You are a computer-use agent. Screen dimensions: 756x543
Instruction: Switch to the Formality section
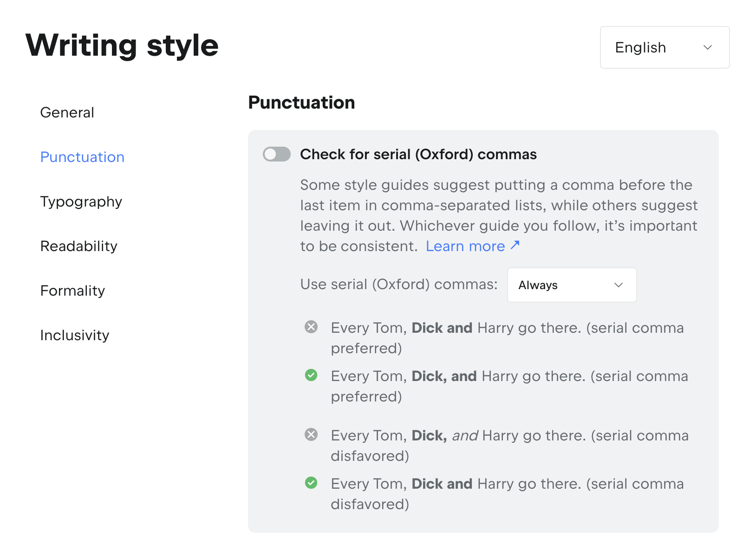click(x=73, y=291)
